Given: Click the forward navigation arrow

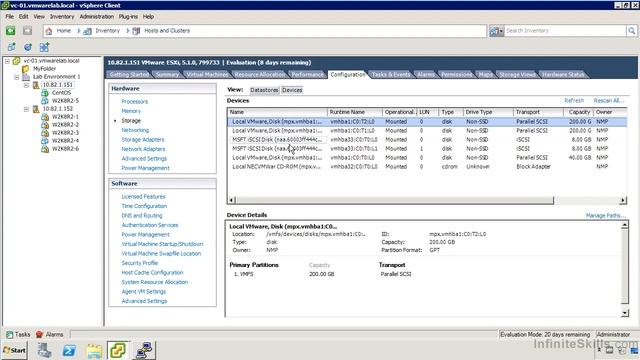Looking at the screenshot, I should click(27, 31).
